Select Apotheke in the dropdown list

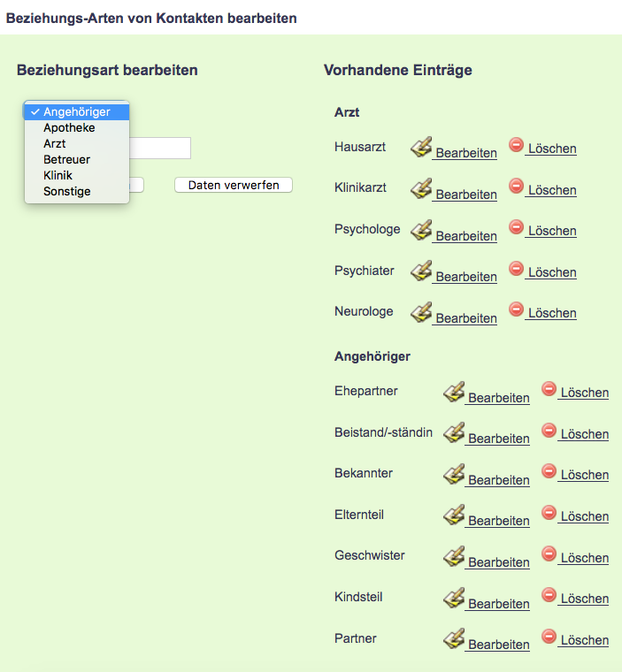[69, 128]
